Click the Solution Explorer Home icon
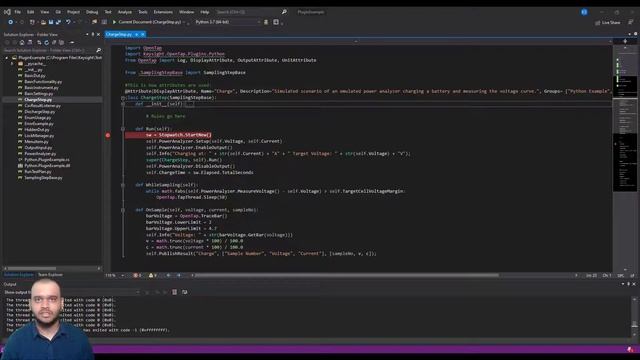 click(22, 42)
